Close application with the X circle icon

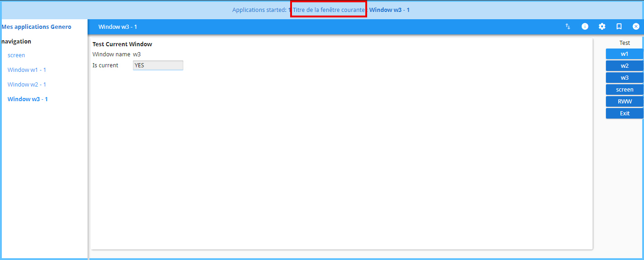click(636, 27)
